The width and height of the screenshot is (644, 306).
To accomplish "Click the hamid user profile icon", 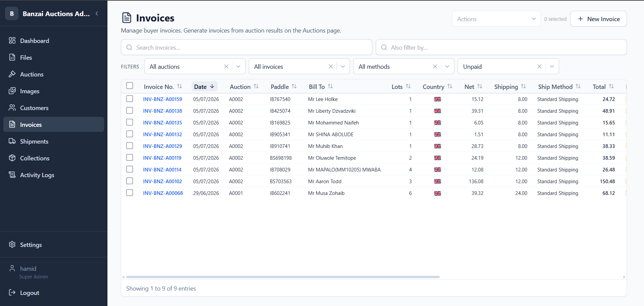I will click(12, 268).
